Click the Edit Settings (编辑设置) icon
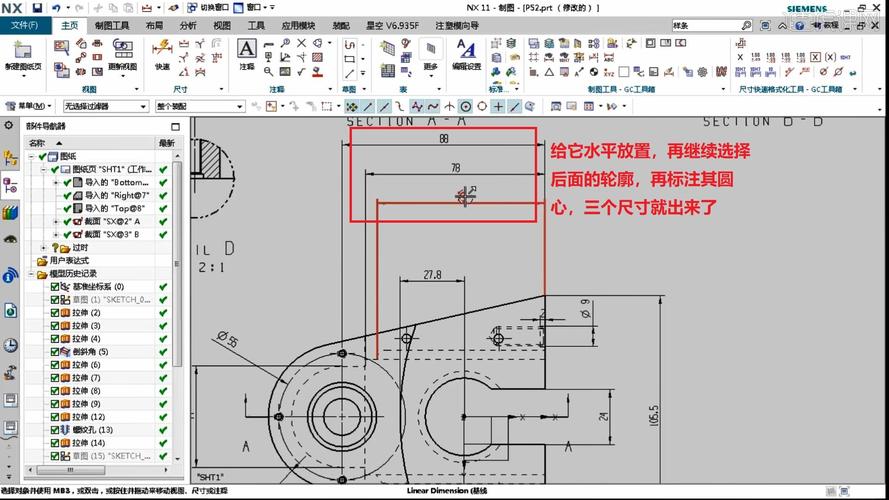Screen dimensions: 889x500 point(466,54)
